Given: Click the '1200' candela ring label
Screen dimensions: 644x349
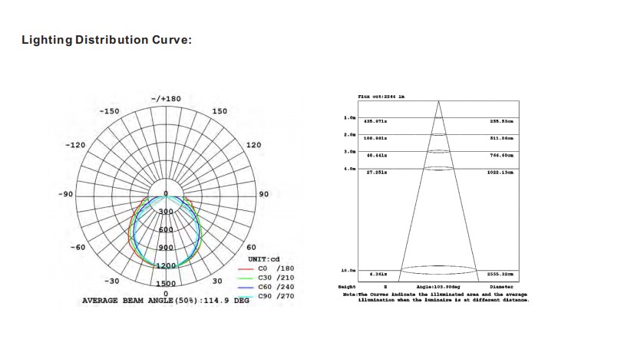Looking at the screenshot, I should point(166,266).
